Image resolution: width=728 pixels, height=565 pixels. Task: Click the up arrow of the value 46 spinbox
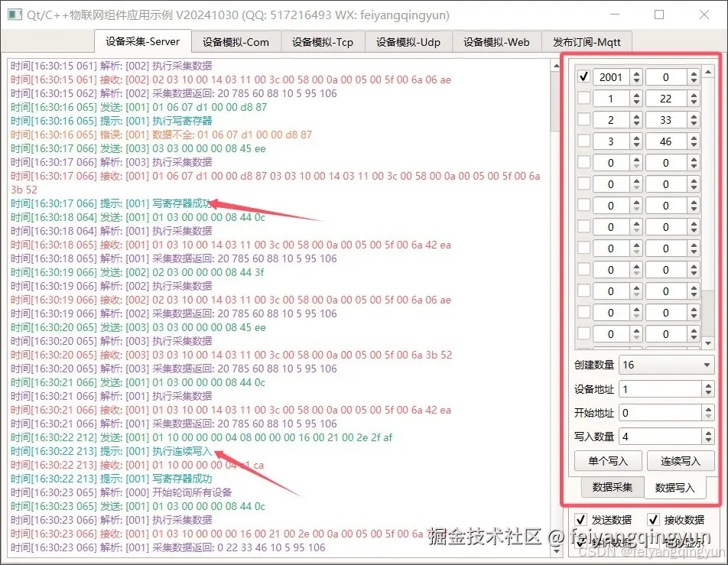click(694, 137)
